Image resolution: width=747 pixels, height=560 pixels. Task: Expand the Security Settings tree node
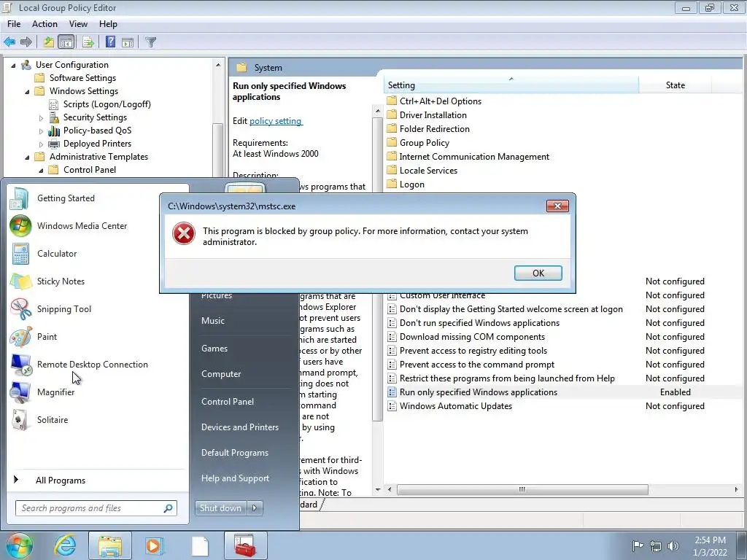point(41,117)
